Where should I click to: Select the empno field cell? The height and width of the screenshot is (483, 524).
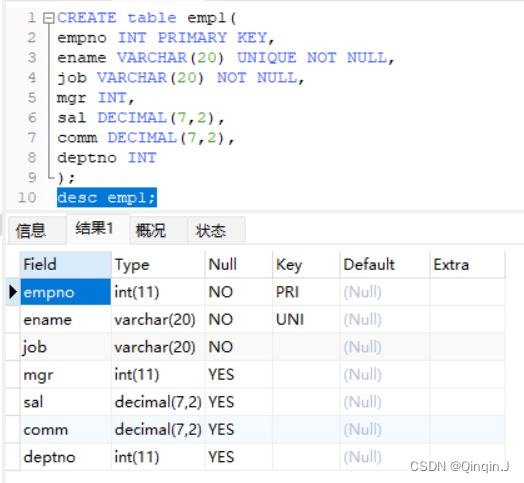click(66, 292)
